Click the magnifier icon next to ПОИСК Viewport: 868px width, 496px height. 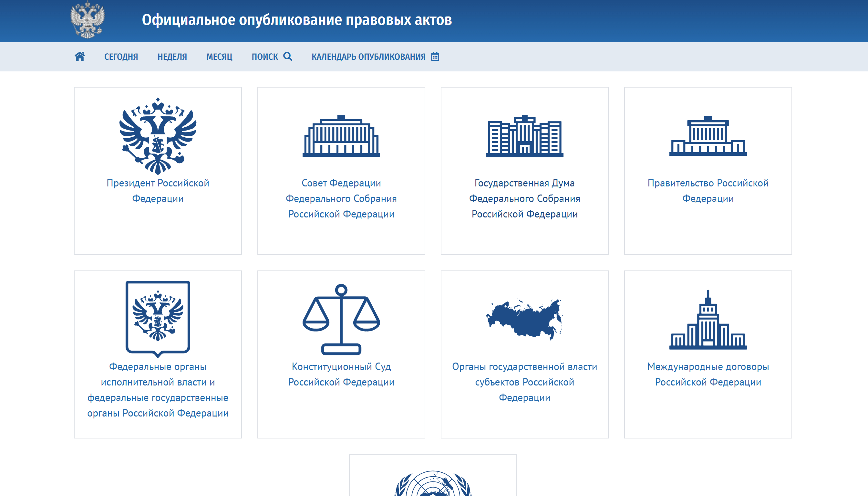[288, 56]
